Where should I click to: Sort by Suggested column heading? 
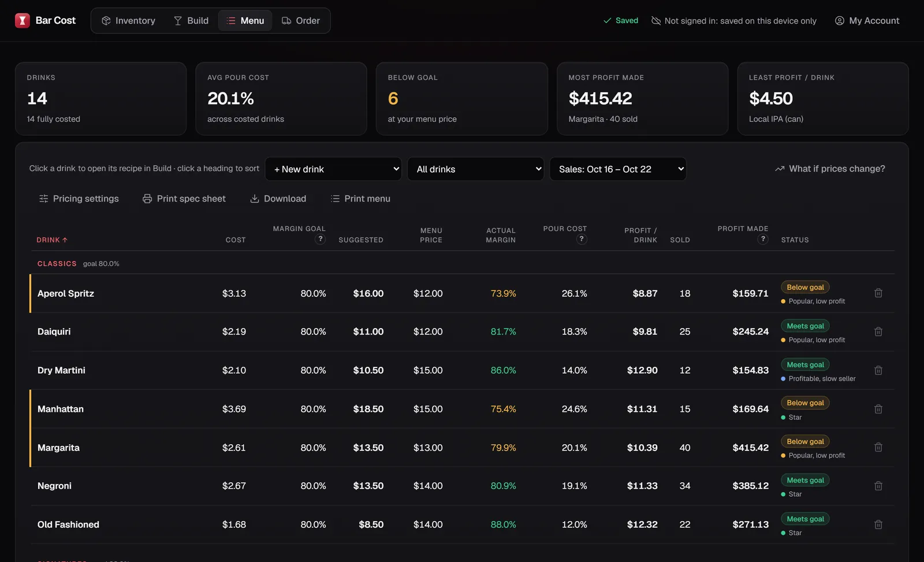tap(361, 240)
